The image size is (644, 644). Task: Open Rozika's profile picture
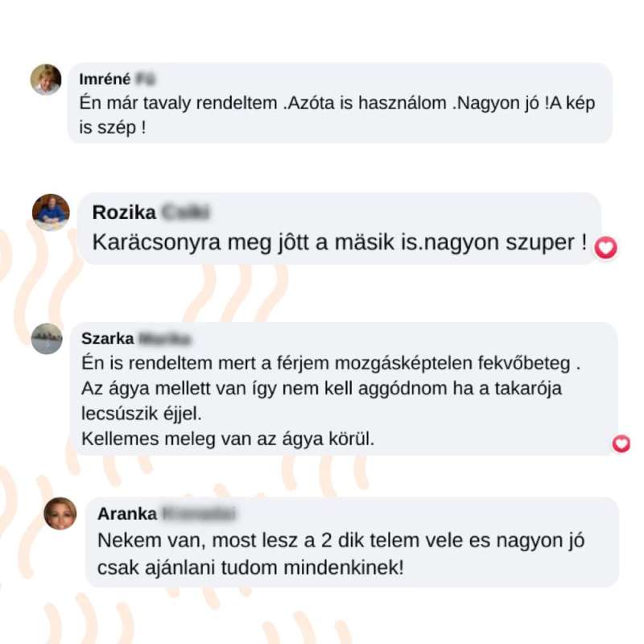tap(51, 213)
